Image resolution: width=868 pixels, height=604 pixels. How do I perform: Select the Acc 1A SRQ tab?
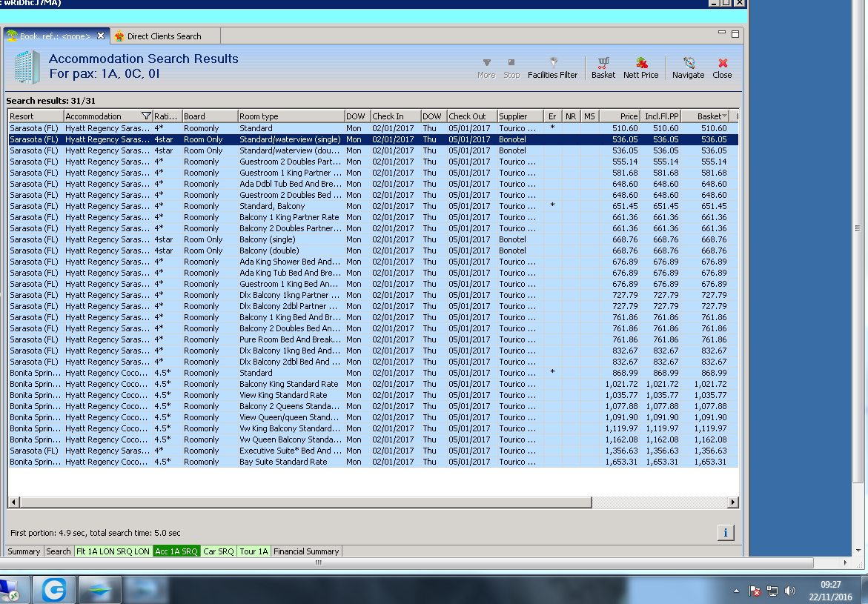pyautogui.click(x=176, y=551)
